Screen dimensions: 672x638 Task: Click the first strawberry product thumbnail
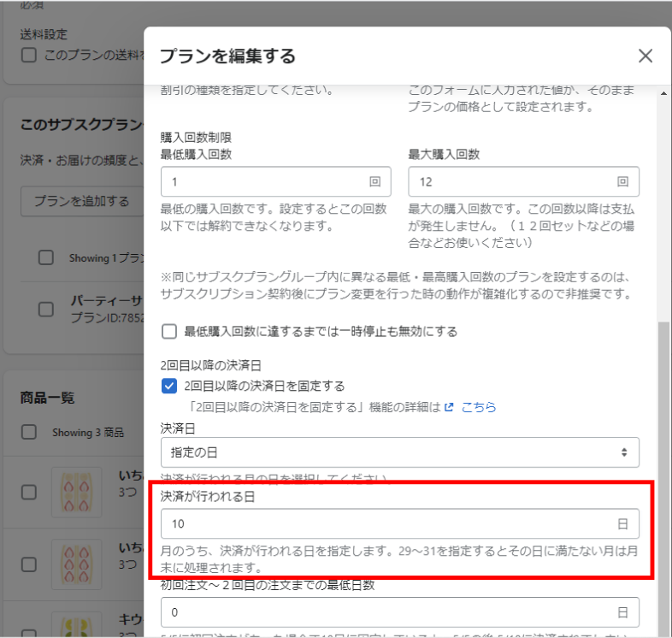click(x=77, y=493)
